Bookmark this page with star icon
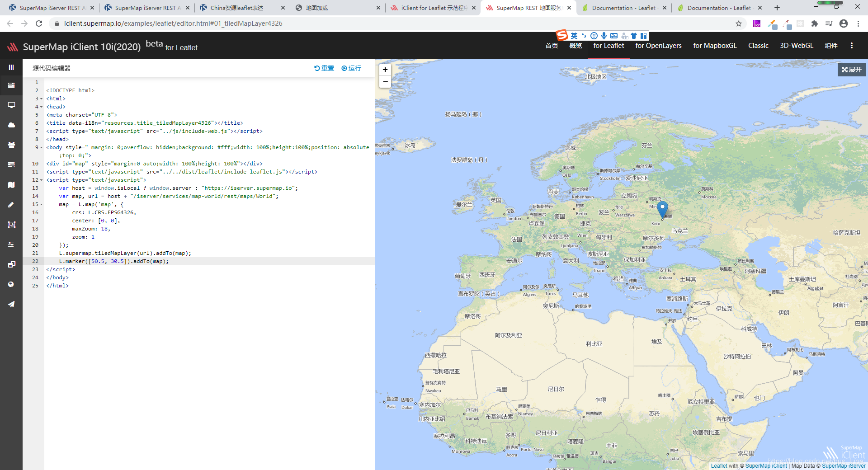Image resolution: width=868 pixels, height=470 pixels. coord(739,23)
